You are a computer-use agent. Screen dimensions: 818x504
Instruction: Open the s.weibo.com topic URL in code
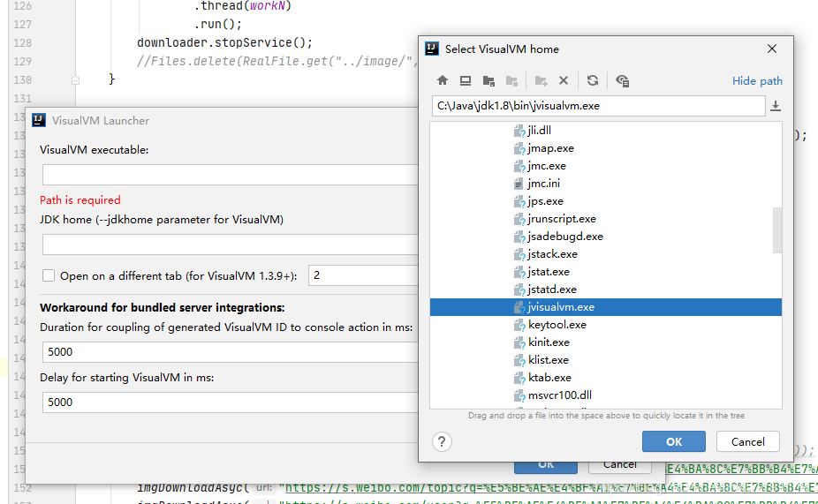550,488
